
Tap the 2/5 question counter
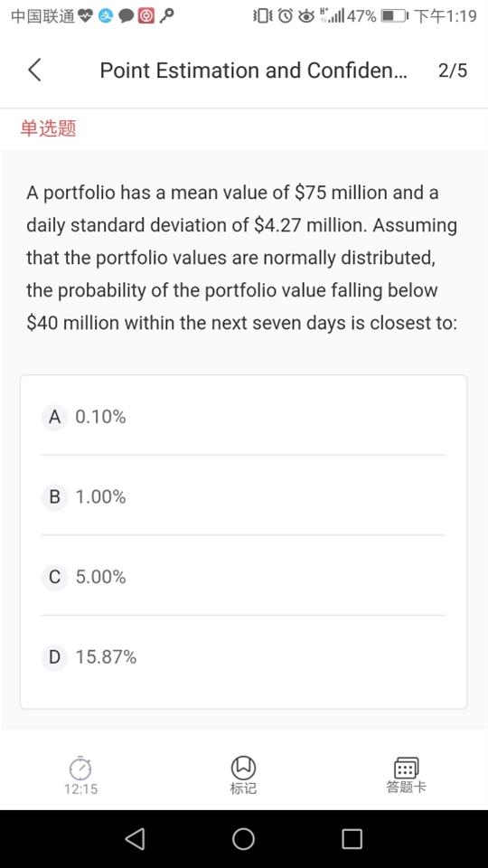click(453, 71)
